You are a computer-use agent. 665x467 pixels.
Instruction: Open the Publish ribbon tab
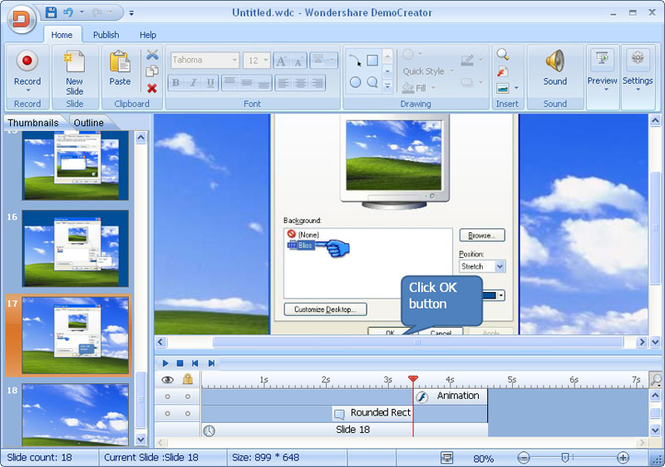[106, 35]
